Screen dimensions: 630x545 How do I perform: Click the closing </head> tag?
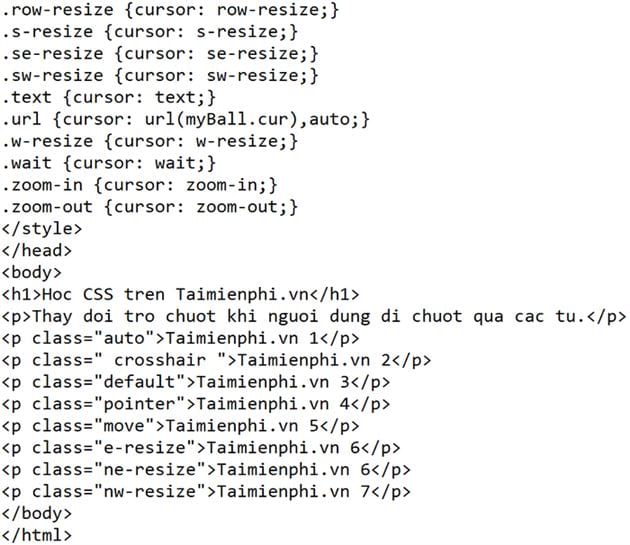pos(36,251)
